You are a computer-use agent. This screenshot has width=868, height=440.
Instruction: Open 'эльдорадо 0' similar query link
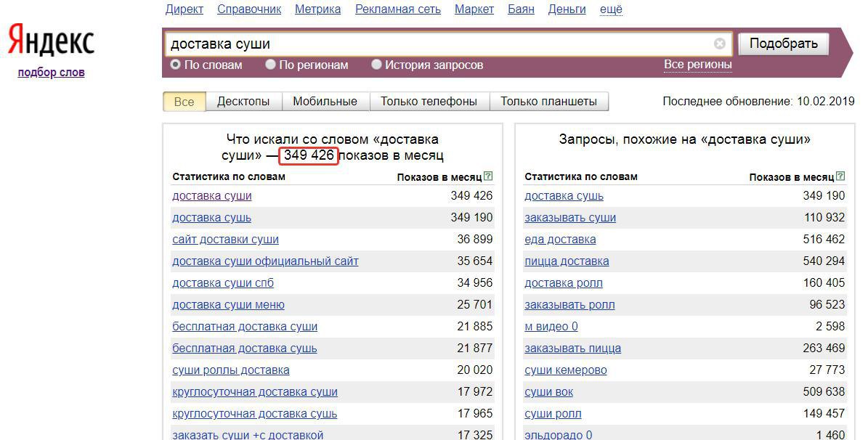click(x=559, y=434)
